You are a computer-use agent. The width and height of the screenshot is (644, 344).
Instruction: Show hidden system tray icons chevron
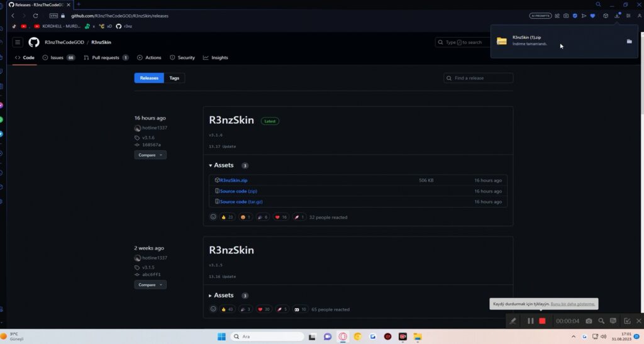point(574,336)
